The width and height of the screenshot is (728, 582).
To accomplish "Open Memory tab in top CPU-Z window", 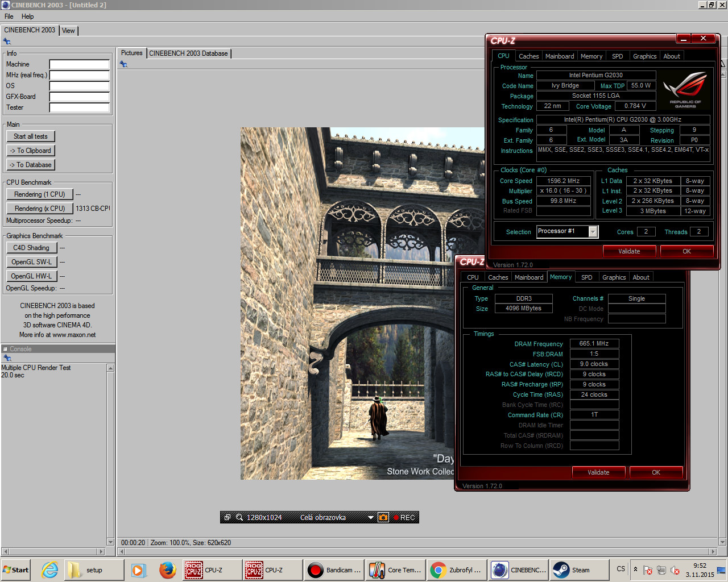I will coord(591,56).
